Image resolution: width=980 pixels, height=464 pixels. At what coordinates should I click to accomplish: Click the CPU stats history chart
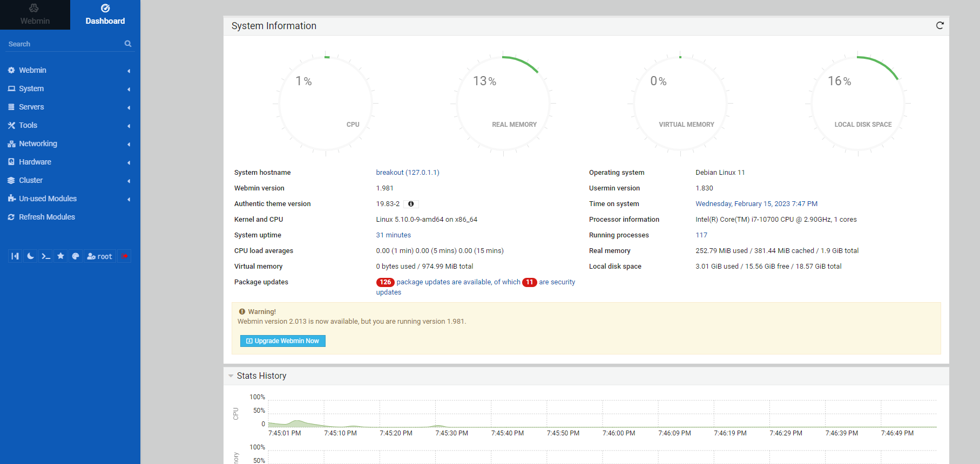coord(602,413)
